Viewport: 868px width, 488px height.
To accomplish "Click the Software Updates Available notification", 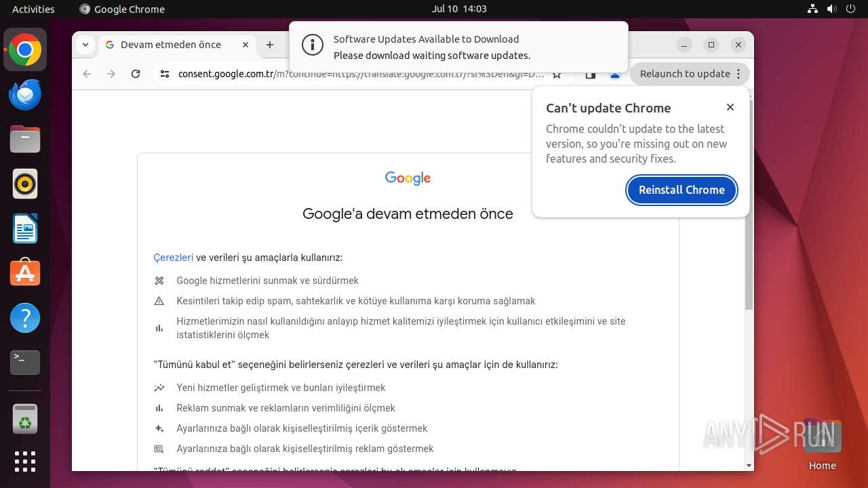I will pos(458,47).
